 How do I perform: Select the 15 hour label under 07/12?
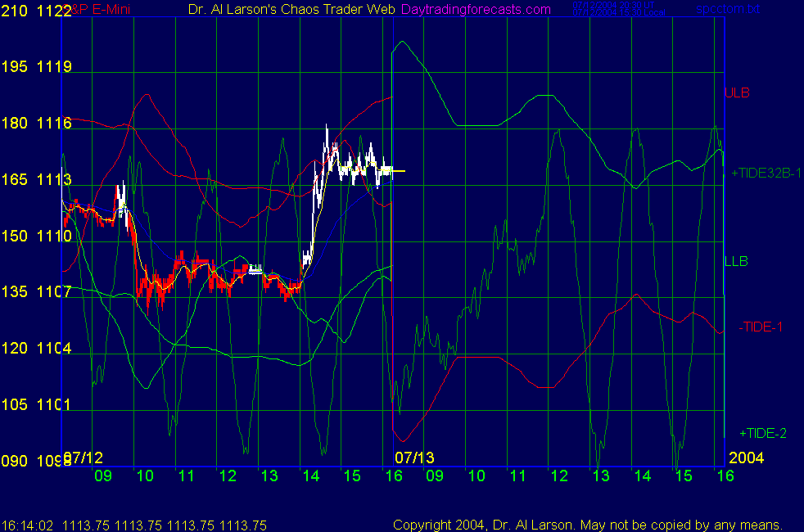pyautogui.click(x=352, y=476)
